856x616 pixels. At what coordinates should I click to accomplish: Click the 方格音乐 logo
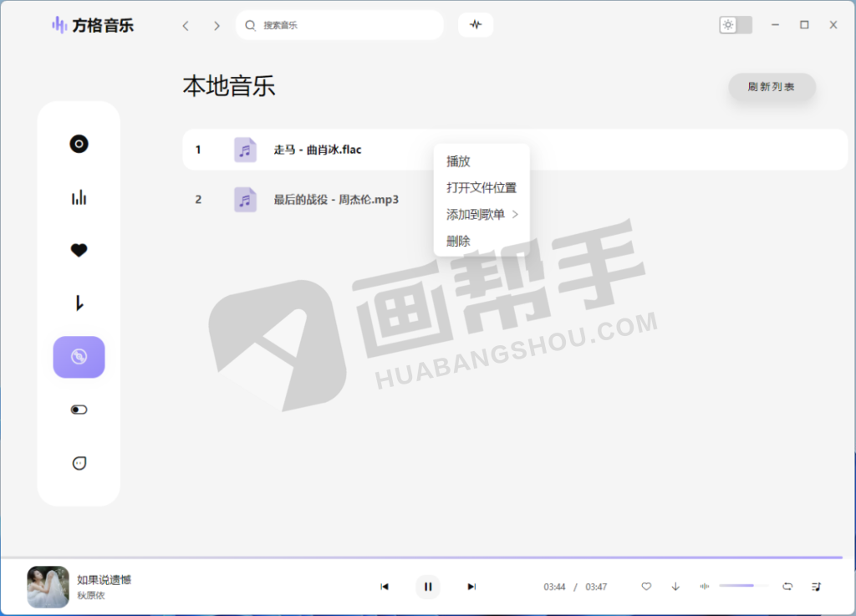click(x=92, y=25)
